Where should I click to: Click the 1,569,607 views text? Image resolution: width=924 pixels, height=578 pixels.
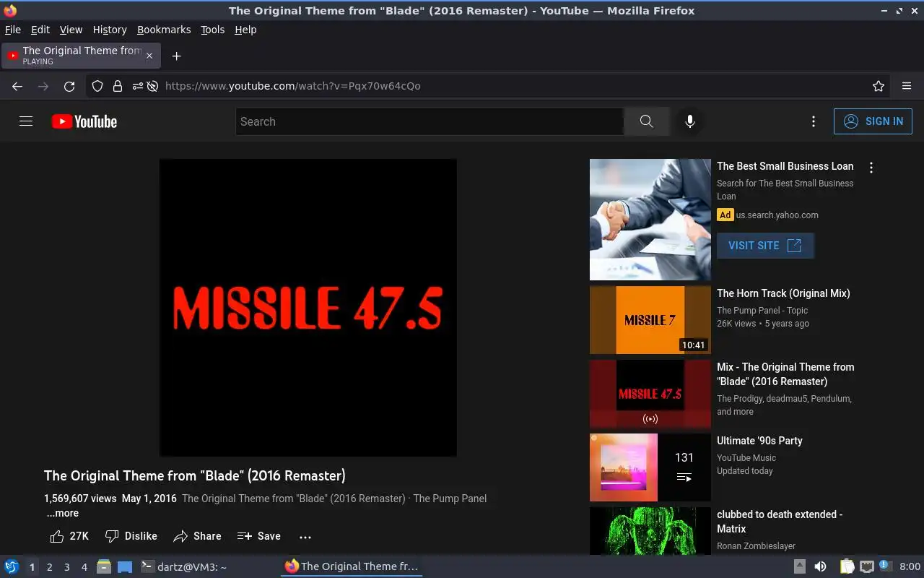coord(80,499)
